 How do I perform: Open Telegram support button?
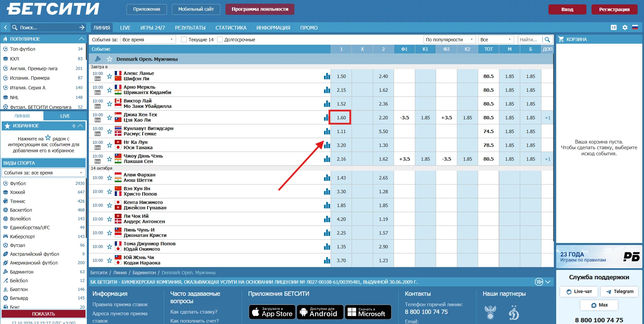619,291
